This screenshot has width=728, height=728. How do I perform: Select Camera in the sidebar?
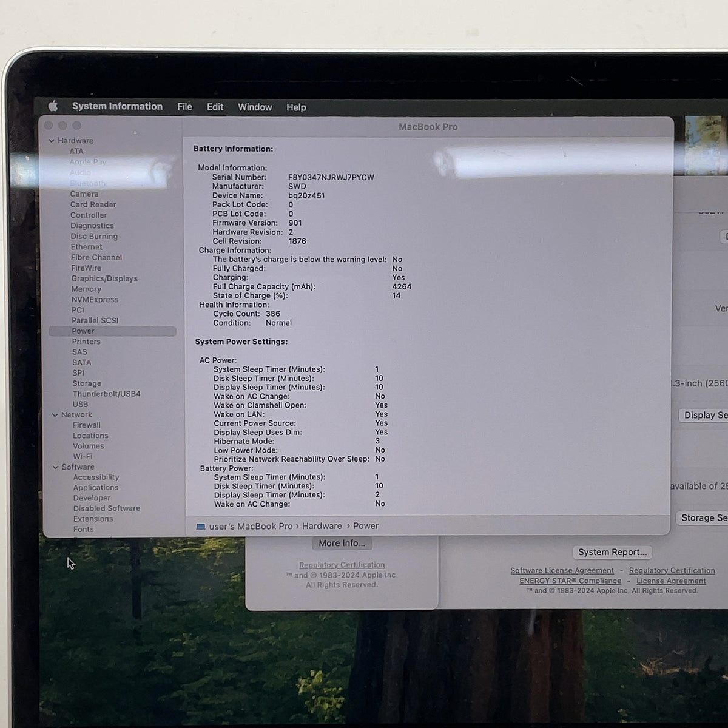(84, 194)
